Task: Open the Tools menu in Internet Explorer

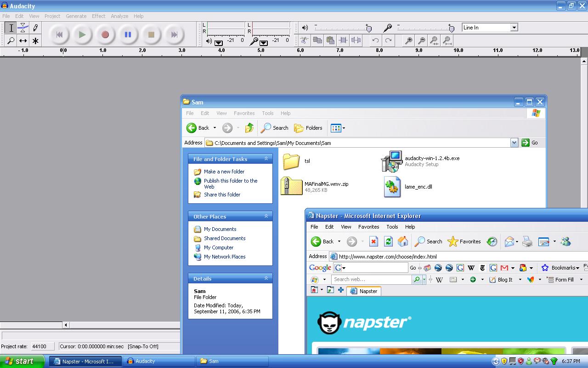Action: (392, 227)
